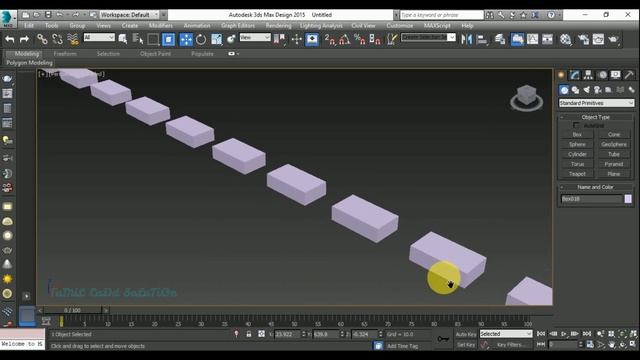Toggle the Spinner Snap button
640x360 pixels.
tap(375, 39)
